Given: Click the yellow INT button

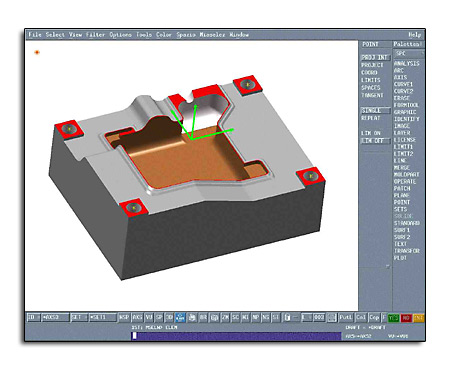Looking at the screenshot, I should 418,318.
